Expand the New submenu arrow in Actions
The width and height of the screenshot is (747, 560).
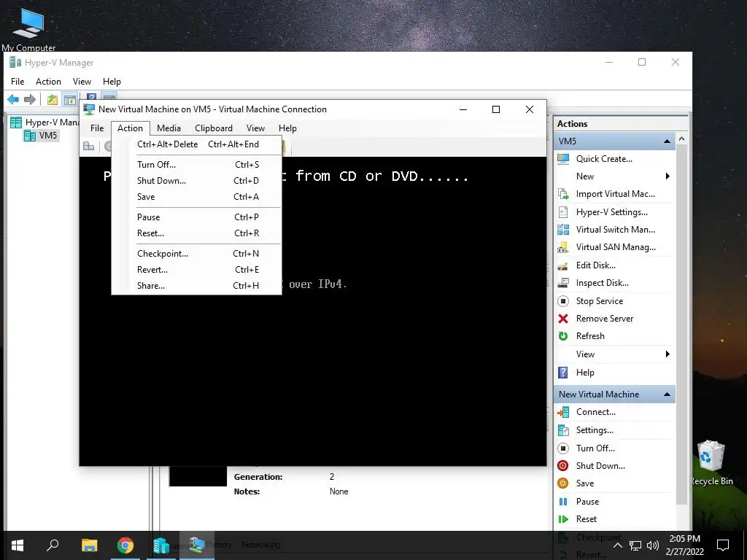[667, 176]
